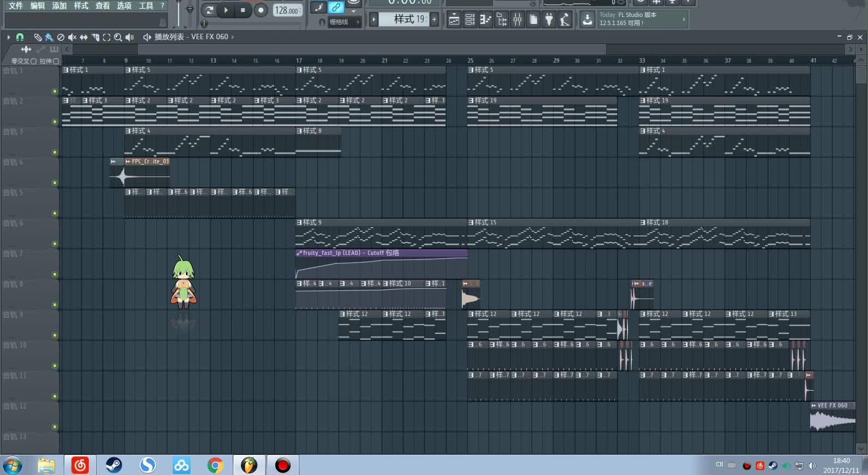The image size is (868, 475).
Task: Open the playlist window from the toolbar
Action: [454, 21]
